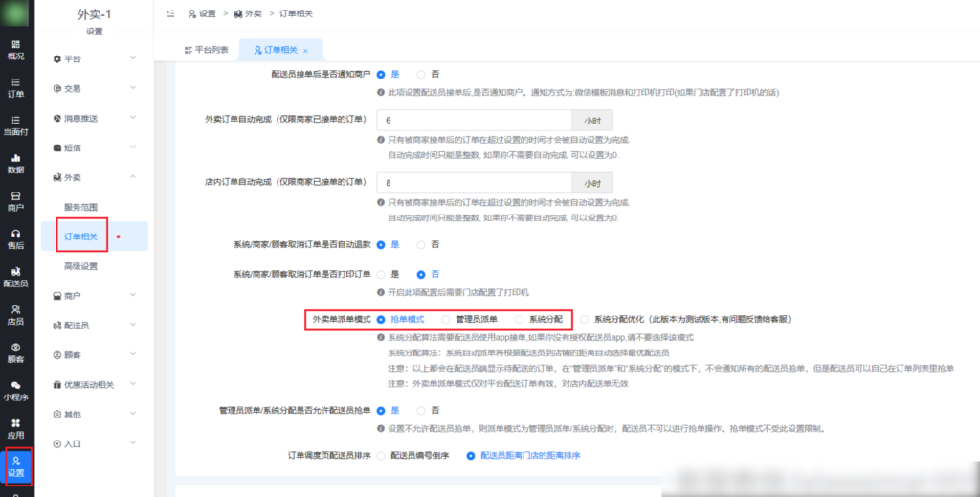Viewport: 980px width, 497px height.
Task: Select 是 for 取消订单是否打印订单
Action: (381, 274)
